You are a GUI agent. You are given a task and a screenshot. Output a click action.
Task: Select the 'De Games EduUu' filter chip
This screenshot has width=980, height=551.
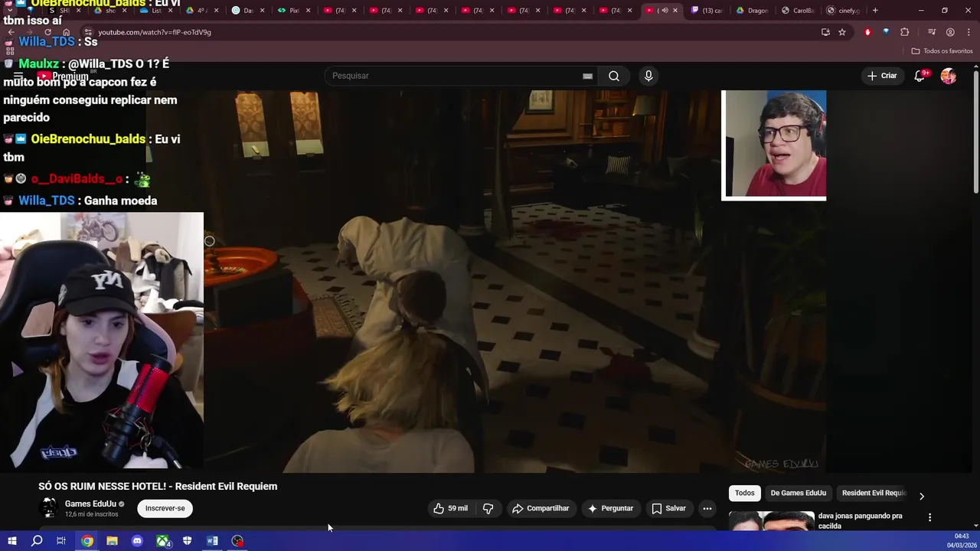pyautogui.click(x=798, y=493)
